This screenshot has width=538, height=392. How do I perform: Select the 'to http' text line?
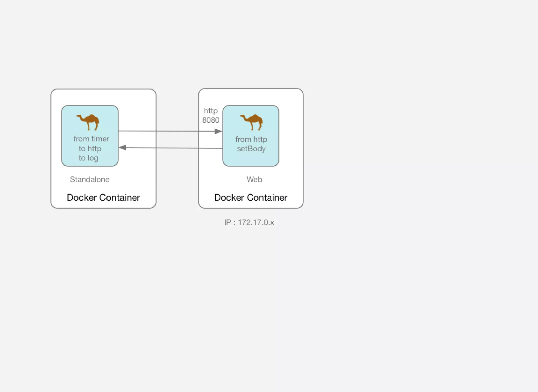[x=90, y=149]
